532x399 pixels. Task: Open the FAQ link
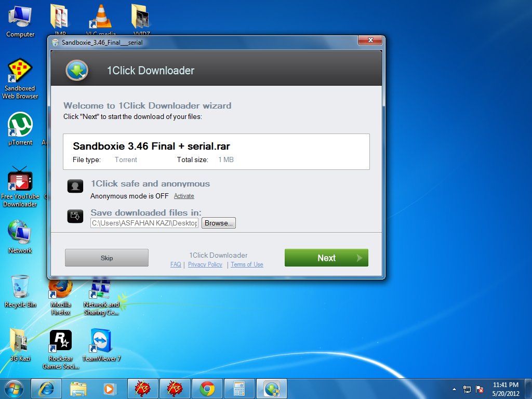click(x=176, y=264)
